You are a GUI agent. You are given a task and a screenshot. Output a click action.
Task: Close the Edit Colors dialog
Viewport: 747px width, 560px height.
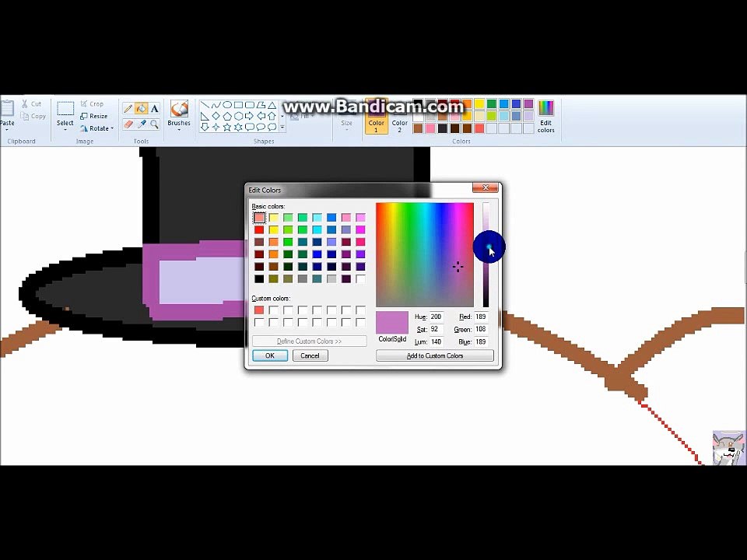pos(486,187)
